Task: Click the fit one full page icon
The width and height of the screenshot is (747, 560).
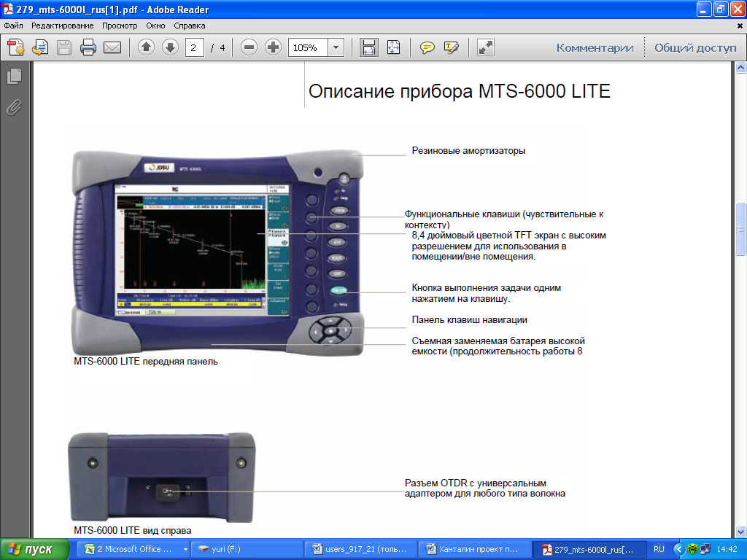Action: click(393, 47)
